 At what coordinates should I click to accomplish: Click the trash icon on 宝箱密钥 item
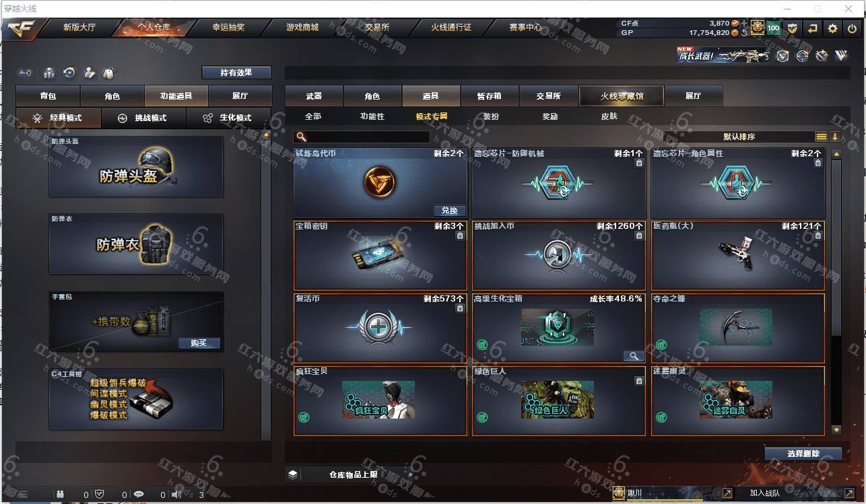coord(460,236)
